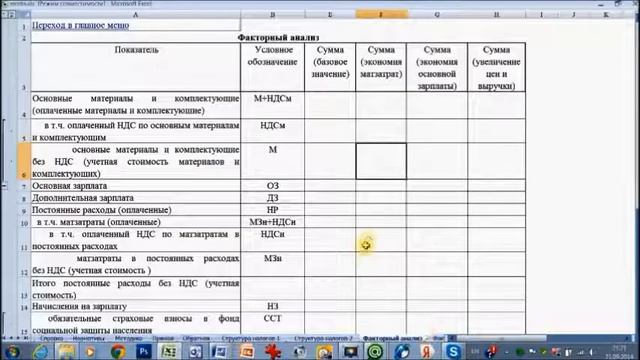Open the monitor screen icon in taskbar

[x=350, y=351]
